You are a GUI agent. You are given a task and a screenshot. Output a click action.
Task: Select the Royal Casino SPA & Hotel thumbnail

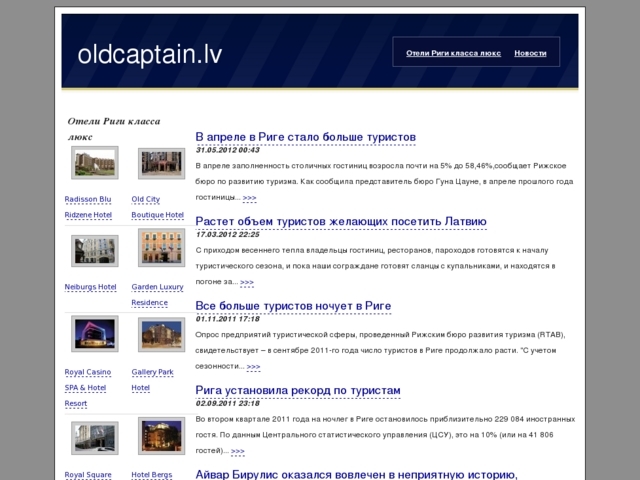[x=95, y=334]
